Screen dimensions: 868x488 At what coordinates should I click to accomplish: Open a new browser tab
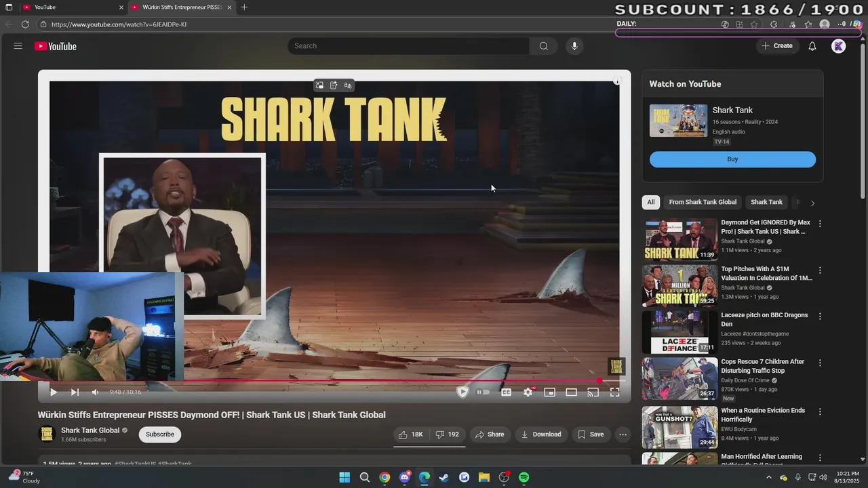pyautogui.click(x=244, y=7)
